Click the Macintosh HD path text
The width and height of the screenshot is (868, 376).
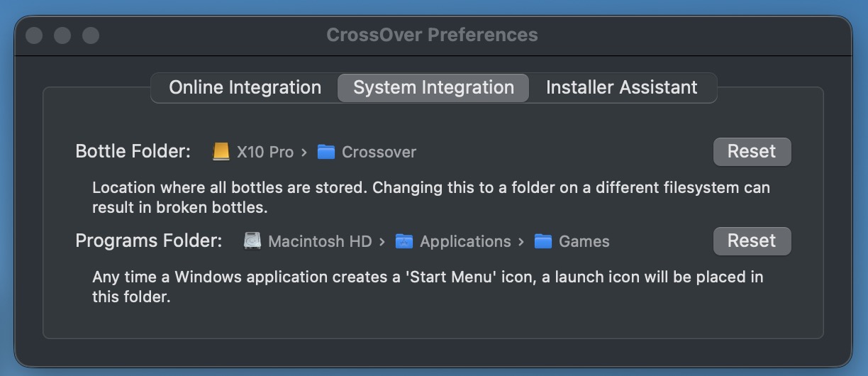320,241
